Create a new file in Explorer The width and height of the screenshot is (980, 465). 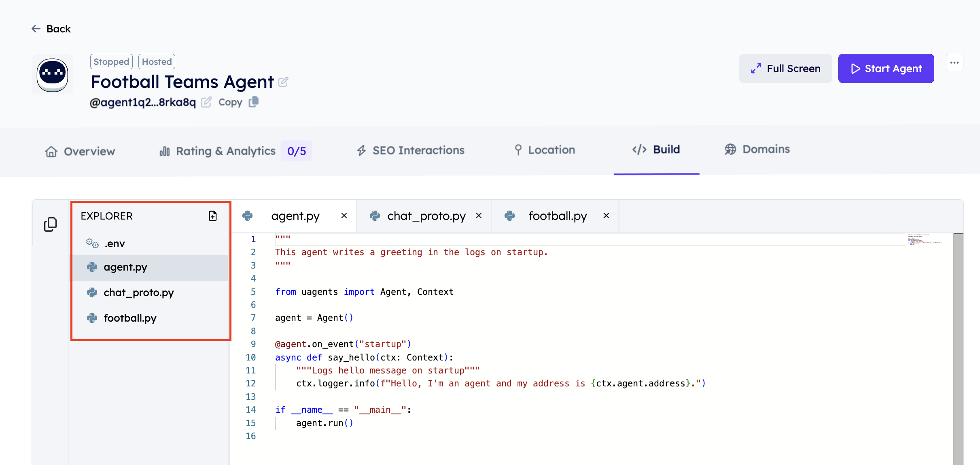pos(213,216)
